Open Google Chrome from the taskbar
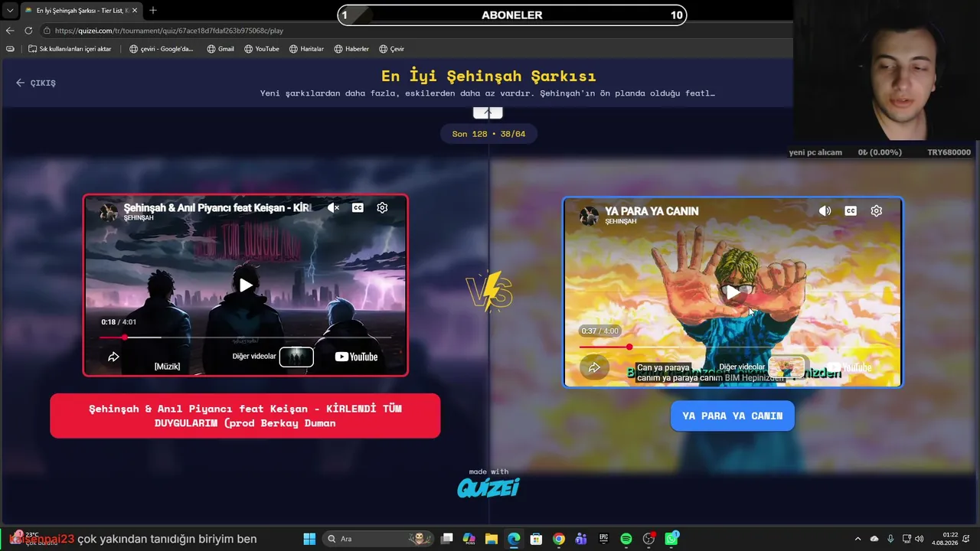 [x=559, y=539]
